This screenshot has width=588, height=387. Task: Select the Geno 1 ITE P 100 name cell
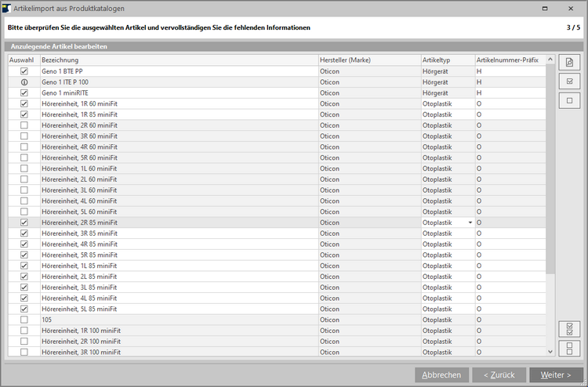click(x=180, y=82)
